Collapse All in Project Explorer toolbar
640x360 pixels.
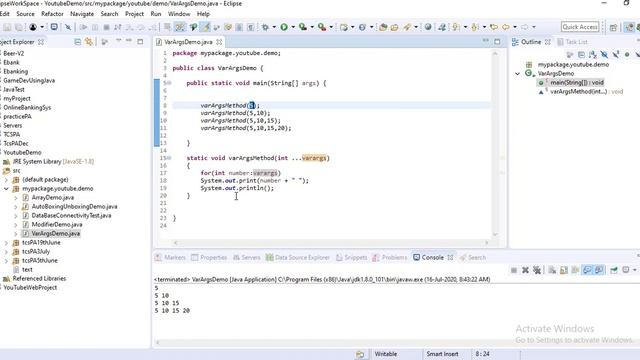78,42
